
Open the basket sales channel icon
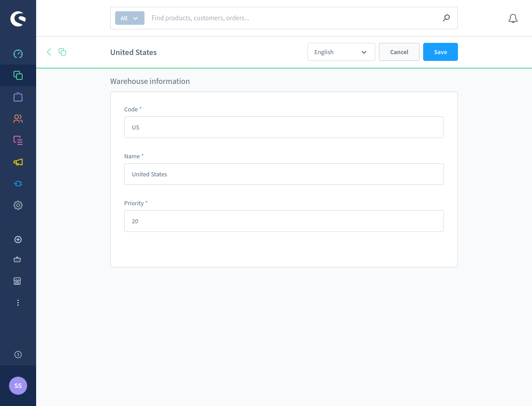(17, 259)
